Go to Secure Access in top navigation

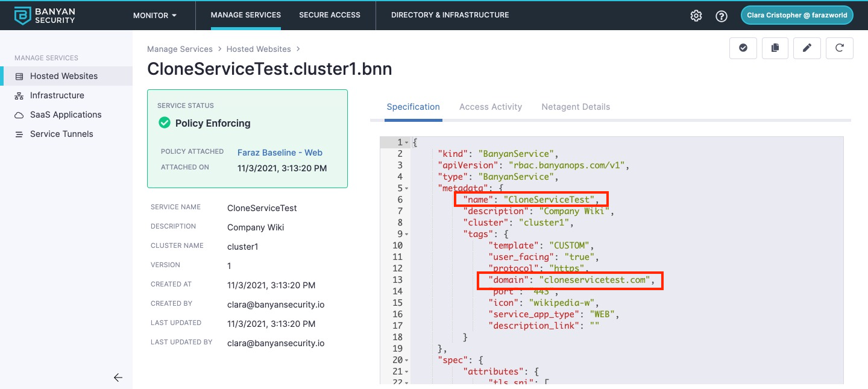pyautogui.click(x=330, y=15)
